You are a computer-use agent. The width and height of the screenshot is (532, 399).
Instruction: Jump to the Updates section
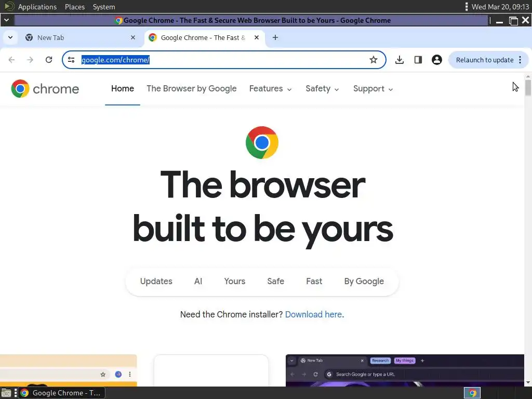pyautogui.click(x=156, y=281)
